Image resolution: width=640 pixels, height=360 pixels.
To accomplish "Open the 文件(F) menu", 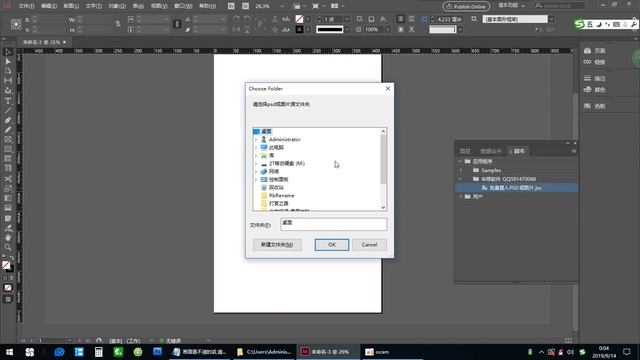I will pyautogui.click(x=26, y=6).
